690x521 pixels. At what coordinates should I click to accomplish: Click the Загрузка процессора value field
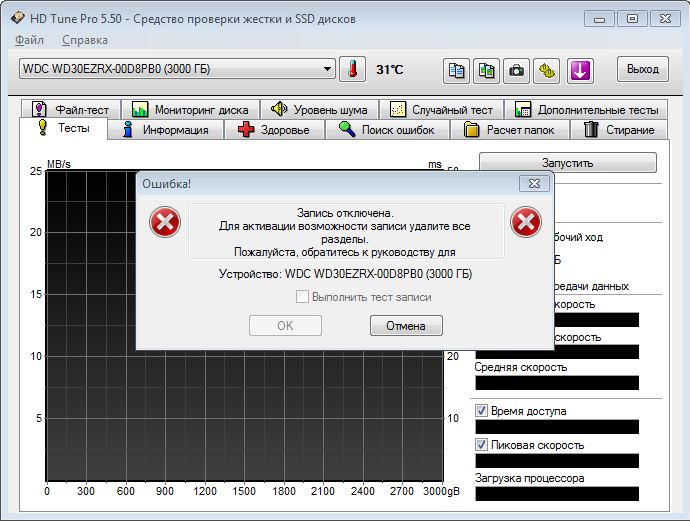pos(557,494)
